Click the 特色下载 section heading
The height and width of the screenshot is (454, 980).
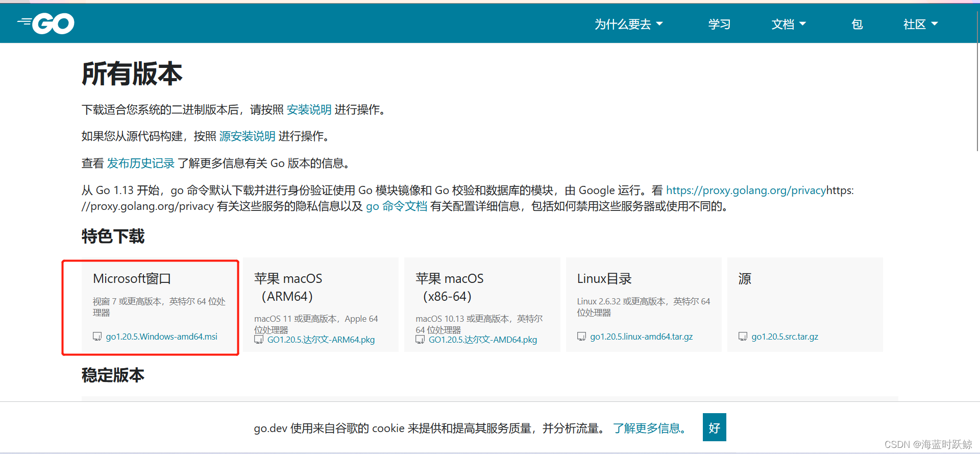coord(113,236)
